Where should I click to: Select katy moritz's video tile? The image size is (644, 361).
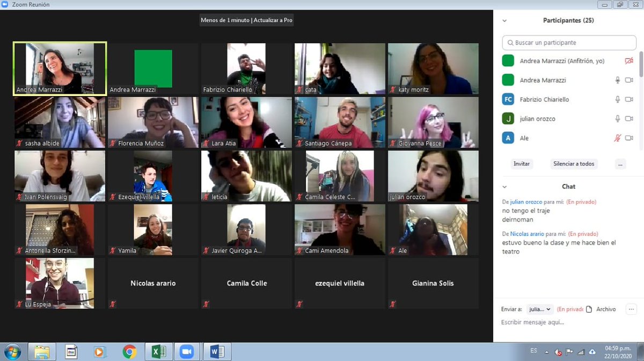click(433, 69)
